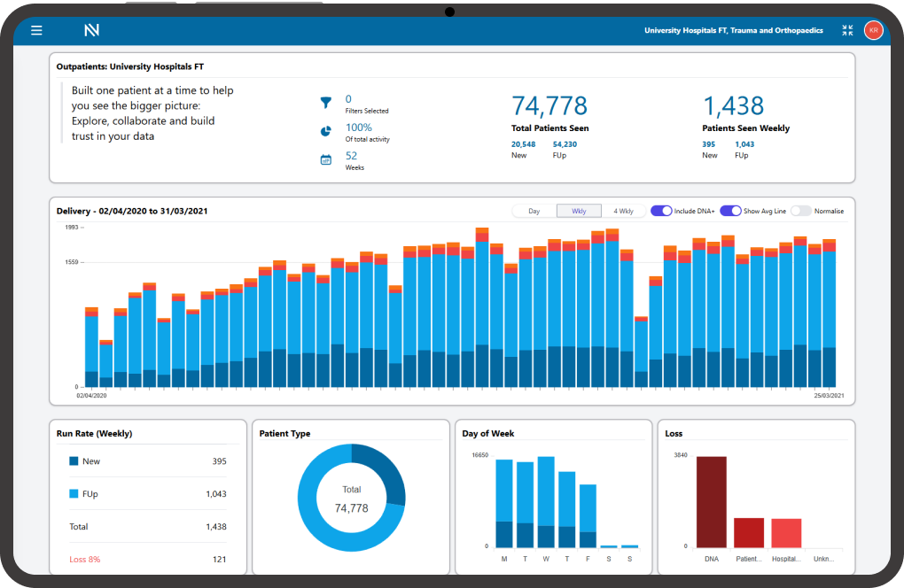Click the pie chart icon beside total activity
Screen dimensions: 904x588
pos(326,128)
